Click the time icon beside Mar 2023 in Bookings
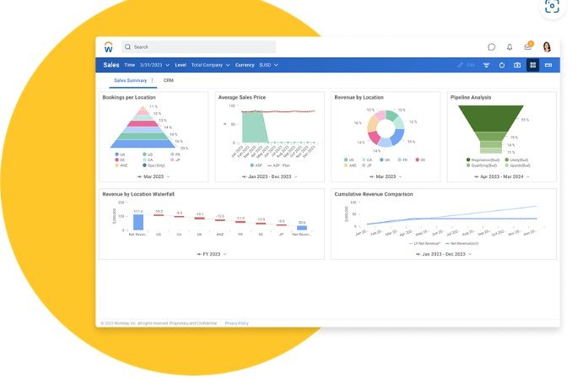 click(x=139, y=176)
